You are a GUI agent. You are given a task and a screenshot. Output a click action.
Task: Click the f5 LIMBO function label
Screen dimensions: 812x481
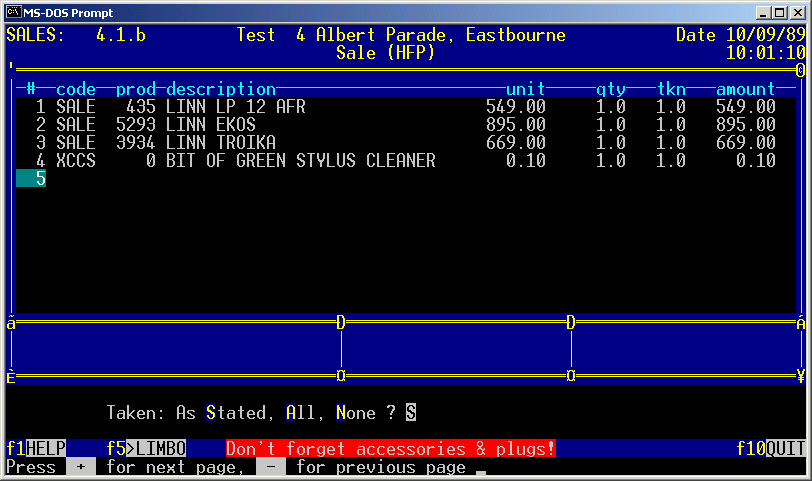[x=146, y=449]
